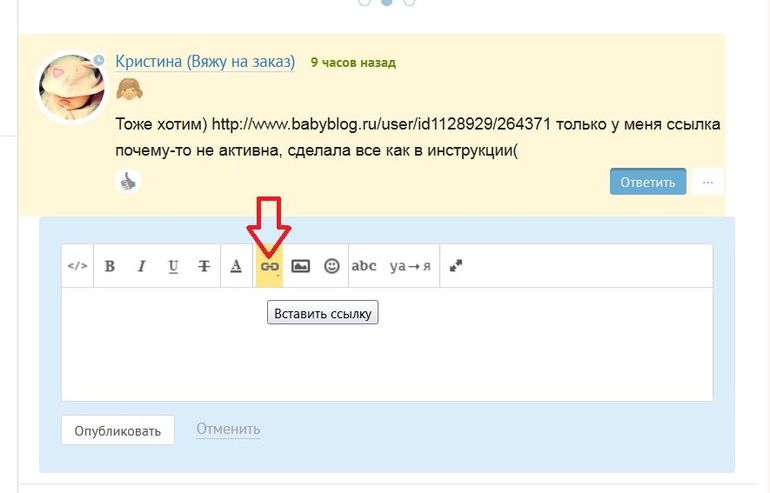Click the insert link chain icon
This screenshot has width=770, height=493.
[x=269, y=266]
